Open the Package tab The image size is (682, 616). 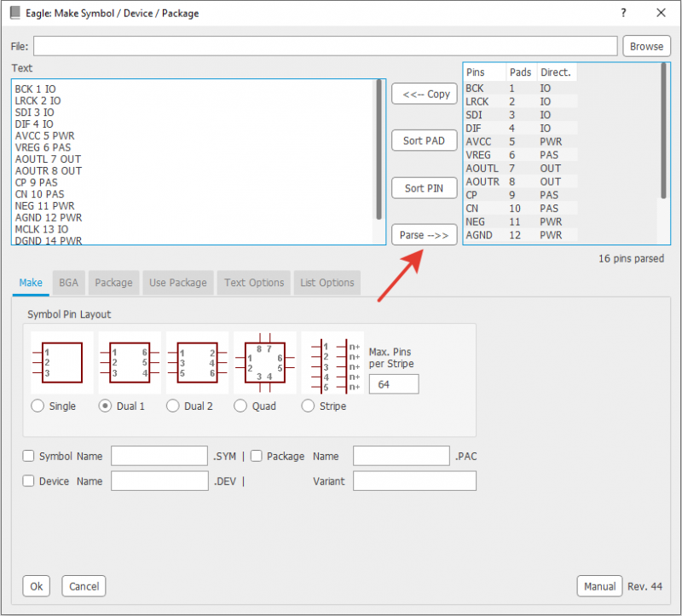(113, 283)
